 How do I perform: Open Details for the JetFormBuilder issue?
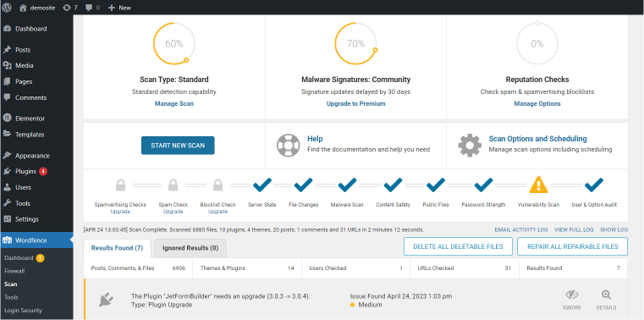606,301
